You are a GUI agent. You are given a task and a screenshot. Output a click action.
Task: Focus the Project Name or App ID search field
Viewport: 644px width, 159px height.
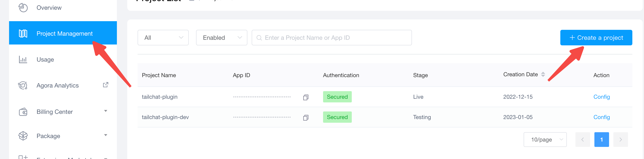pyautogui.click(x=335, y=38)
